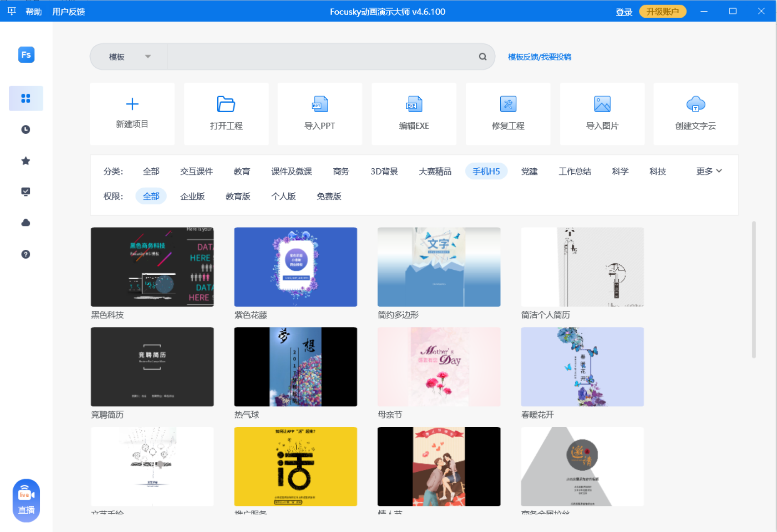Open 模板反馈/我要投稿 link
This screenshot has width=777, height=532.
pos(539,57)
